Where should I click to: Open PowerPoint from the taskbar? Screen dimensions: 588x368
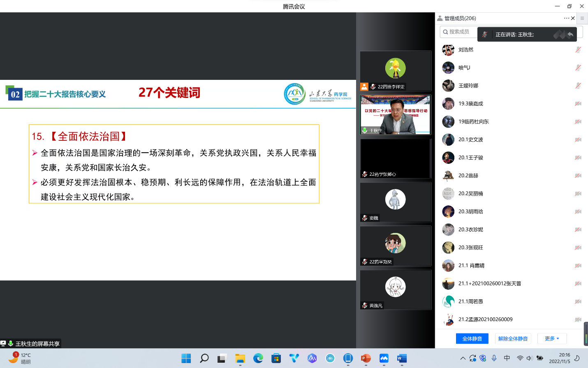coord(366,359)
